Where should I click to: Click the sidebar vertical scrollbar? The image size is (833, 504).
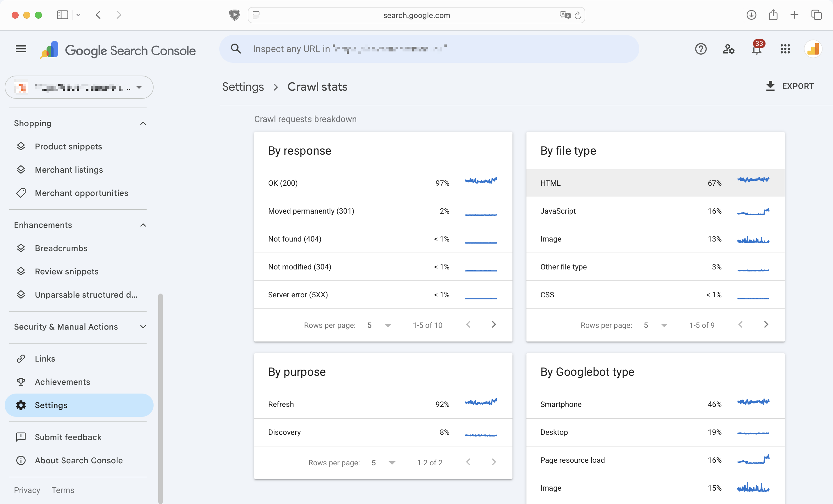tap(160, 398)
